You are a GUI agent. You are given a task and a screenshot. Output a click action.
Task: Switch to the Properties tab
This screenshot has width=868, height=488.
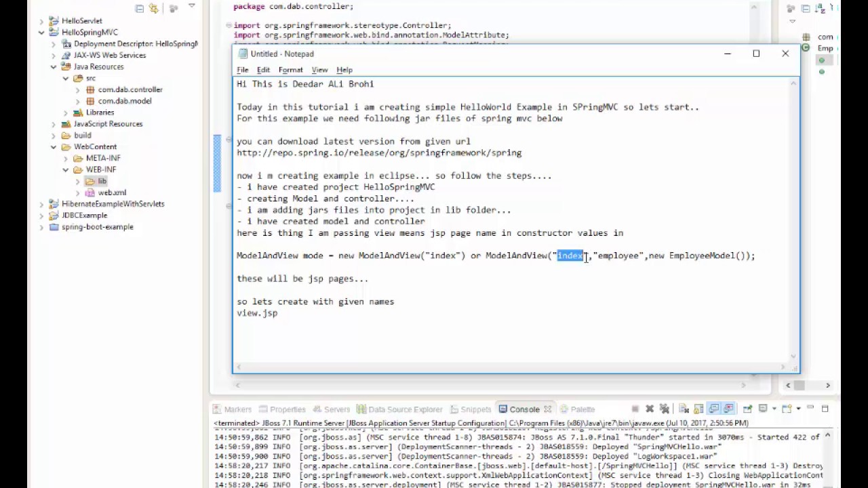coord(281,409)
